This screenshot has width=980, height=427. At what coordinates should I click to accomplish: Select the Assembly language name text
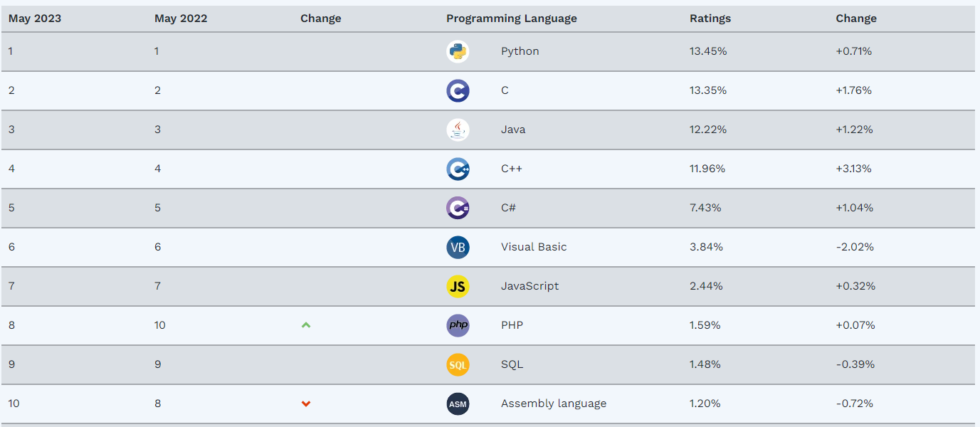[x=554, y=404]
